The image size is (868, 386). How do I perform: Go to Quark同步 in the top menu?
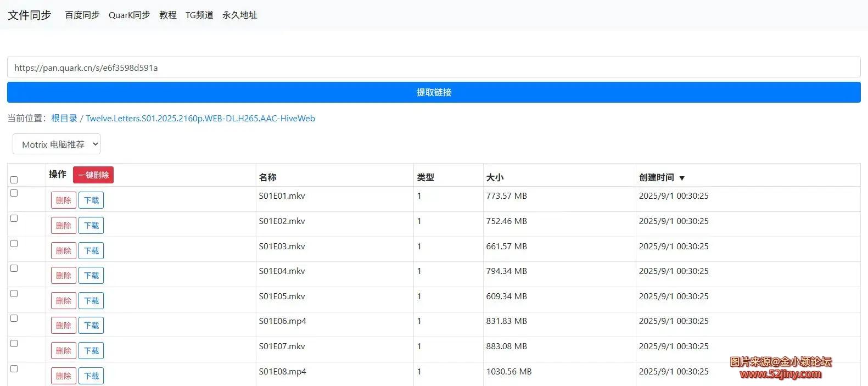tap(129, 15)
